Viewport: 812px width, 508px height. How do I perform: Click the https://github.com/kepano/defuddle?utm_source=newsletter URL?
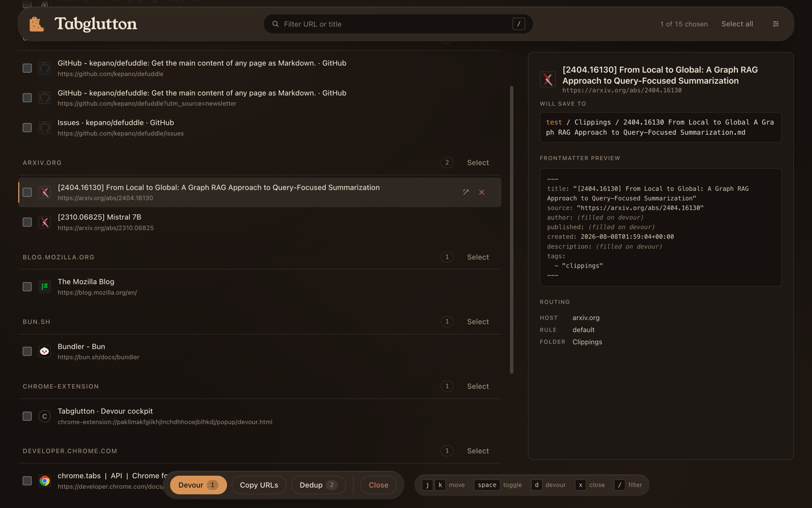pyautogui.click(x=147, y=104)
